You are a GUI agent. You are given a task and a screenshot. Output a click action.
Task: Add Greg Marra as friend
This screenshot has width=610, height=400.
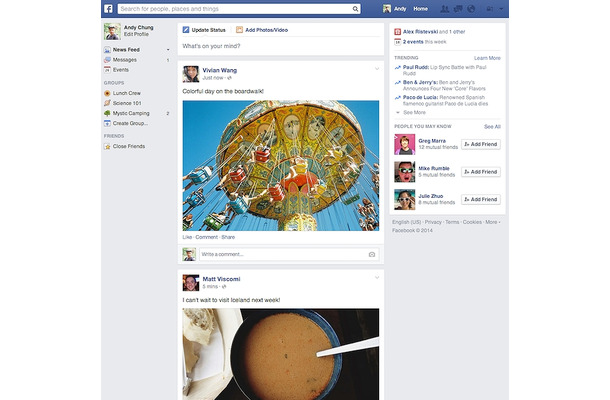pyautogui.click(x=481, y=144)
